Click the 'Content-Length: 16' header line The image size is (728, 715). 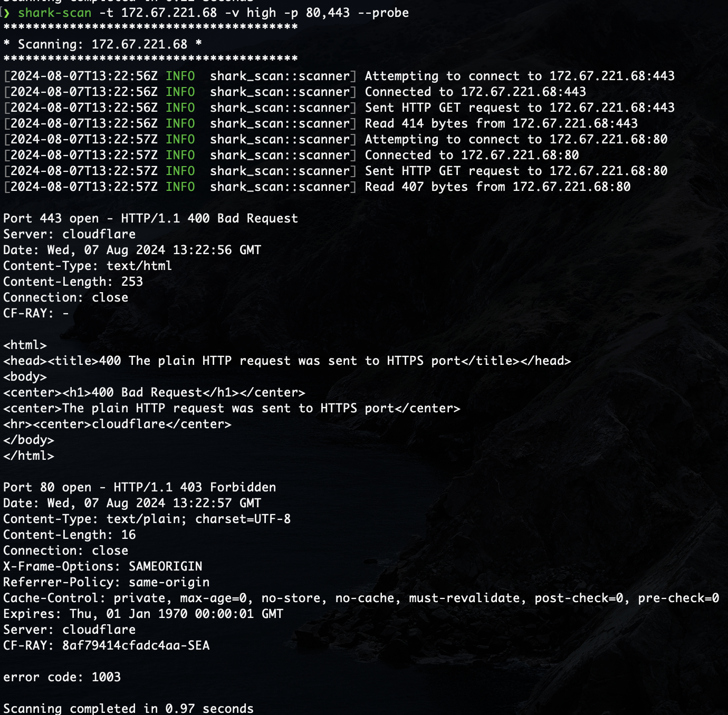(69, 535)
